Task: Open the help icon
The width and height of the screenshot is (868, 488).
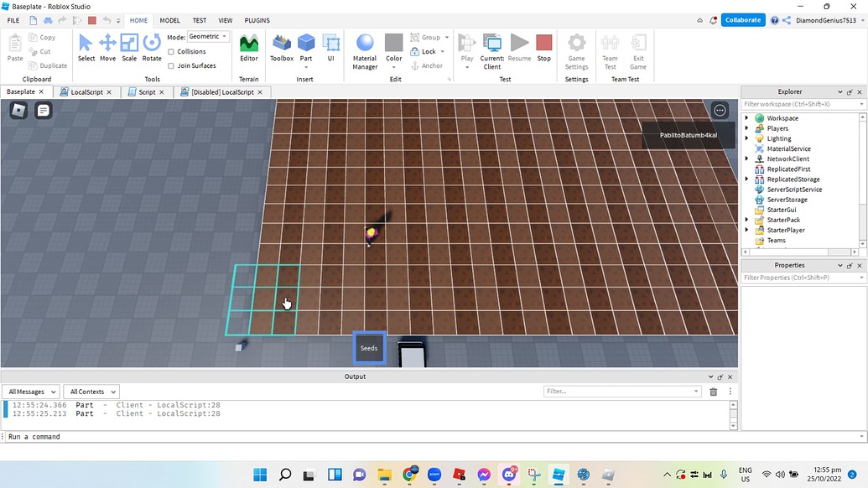Action: pyautogui.click(x=774, y=20)
